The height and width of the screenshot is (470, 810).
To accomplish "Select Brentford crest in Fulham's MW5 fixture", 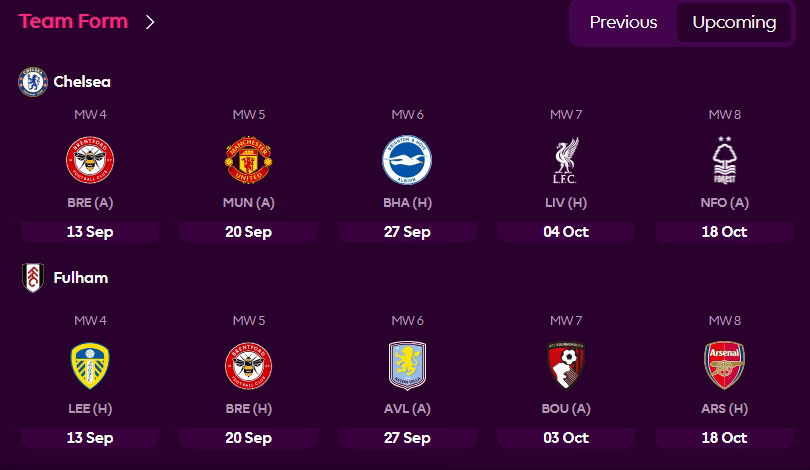I will [248, 366].
